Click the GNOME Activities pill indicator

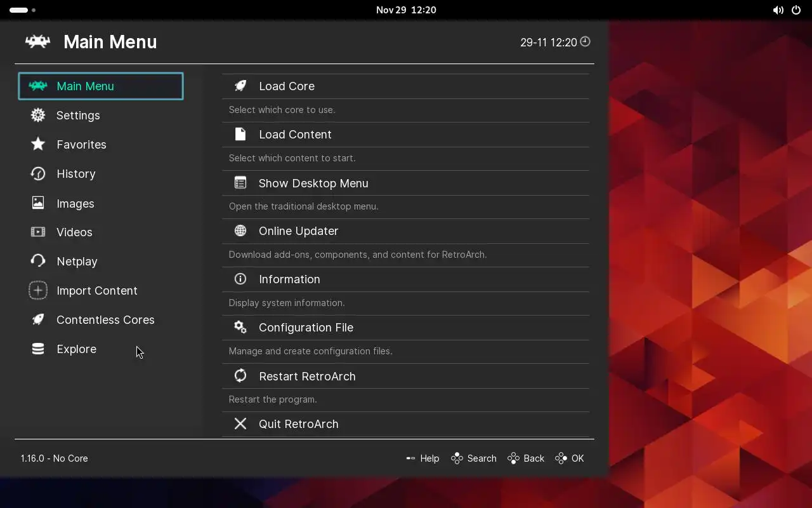coord(19,10)
